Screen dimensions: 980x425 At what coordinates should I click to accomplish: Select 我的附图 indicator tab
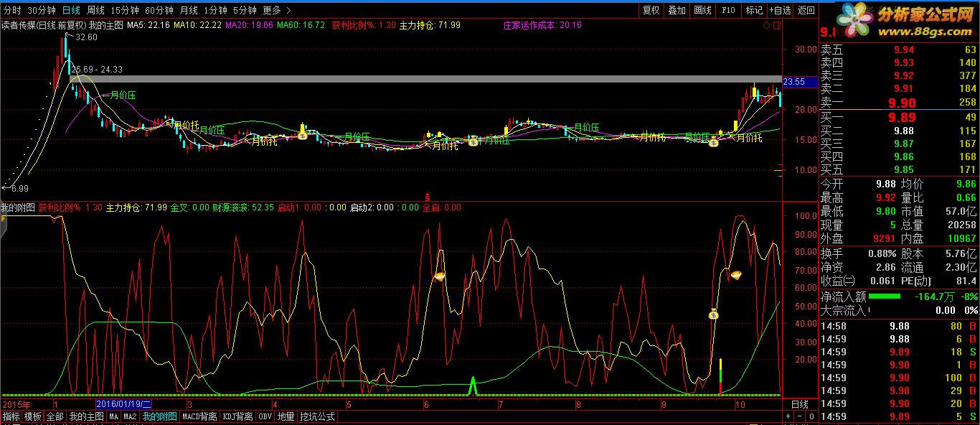pyautogui.click(x=159, y=416)
